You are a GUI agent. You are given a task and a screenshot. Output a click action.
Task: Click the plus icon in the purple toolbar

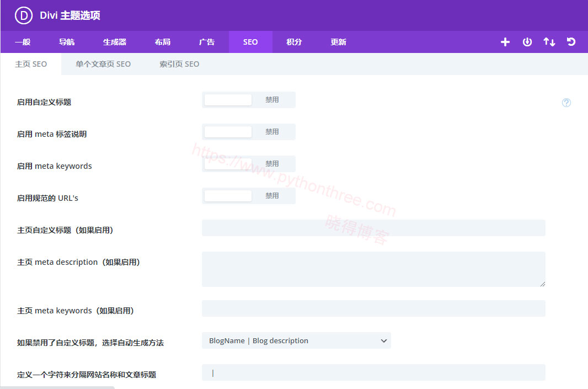click(505, 42)
